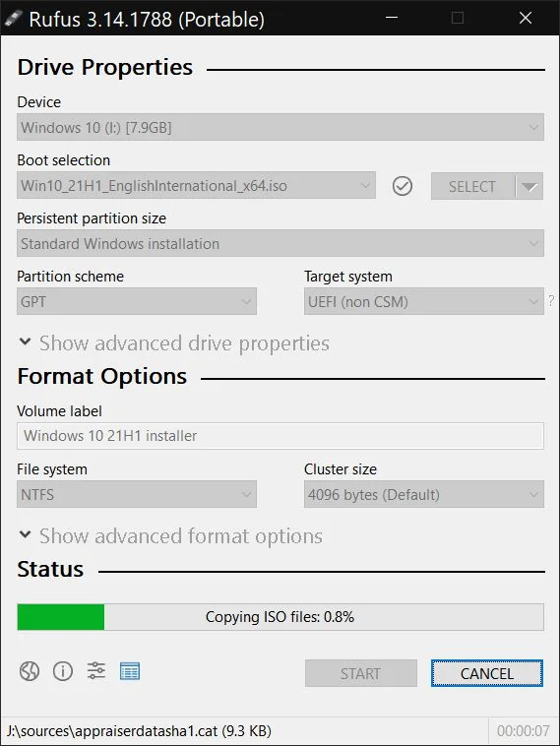The width and height of the screenshot is (560, 746).
Task: Open Target system UEFI dropdown
Action: 424,301
